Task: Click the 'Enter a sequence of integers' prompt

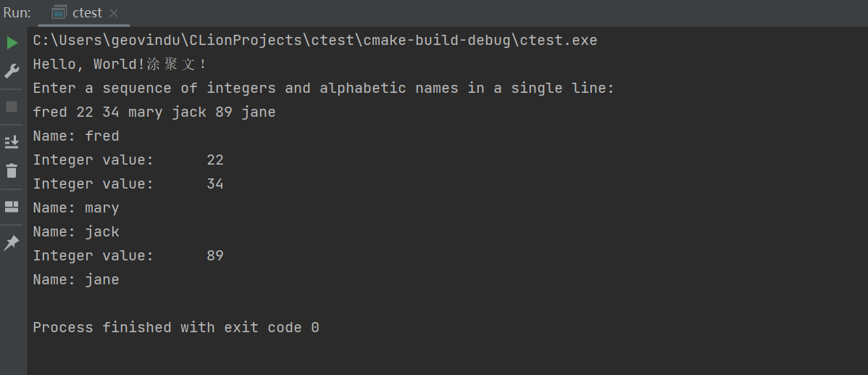Action: pos(323,88)
